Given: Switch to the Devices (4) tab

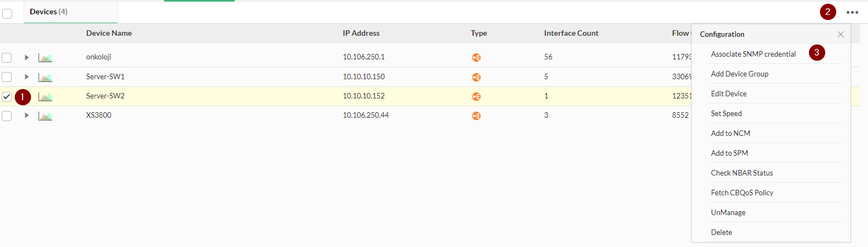Looking at the screenshot, I should [x=70, y=12].
